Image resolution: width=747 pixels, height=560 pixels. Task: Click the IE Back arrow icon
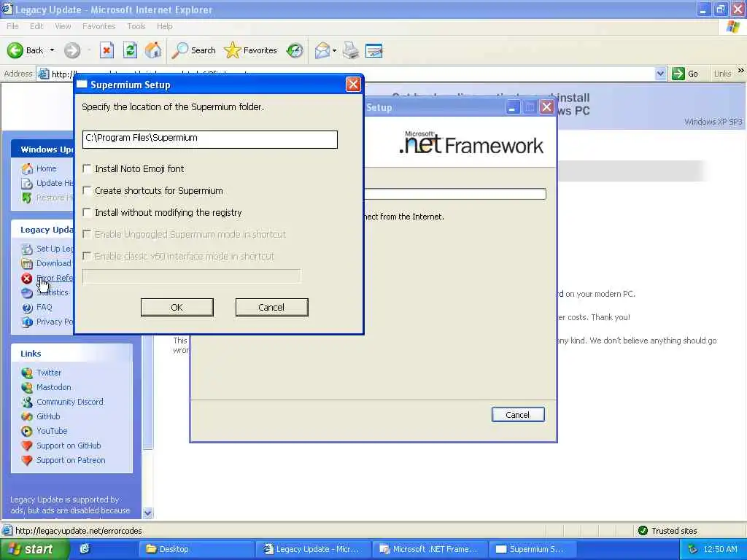pyautogui.click(x=15, y=50)
